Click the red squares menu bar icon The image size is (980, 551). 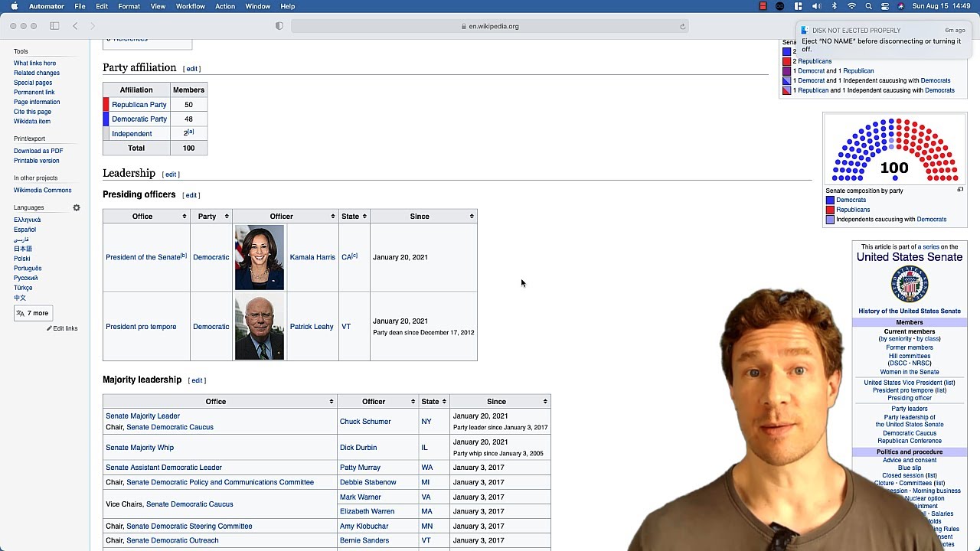(x=763, y=6)
